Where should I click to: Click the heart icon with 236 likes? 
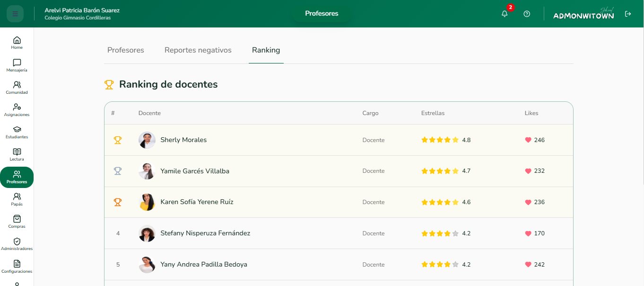[x=528, y=202]
